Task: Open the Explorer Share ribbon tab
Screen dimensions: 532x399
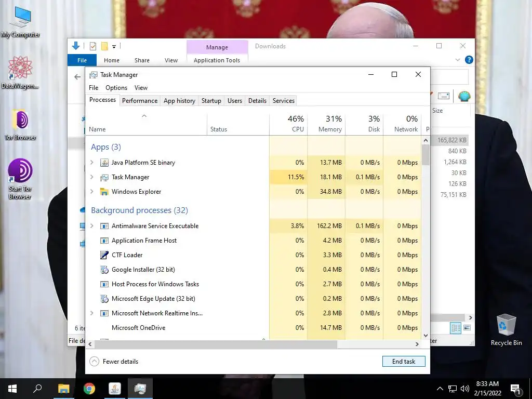Action: click(x=142, y=60)
